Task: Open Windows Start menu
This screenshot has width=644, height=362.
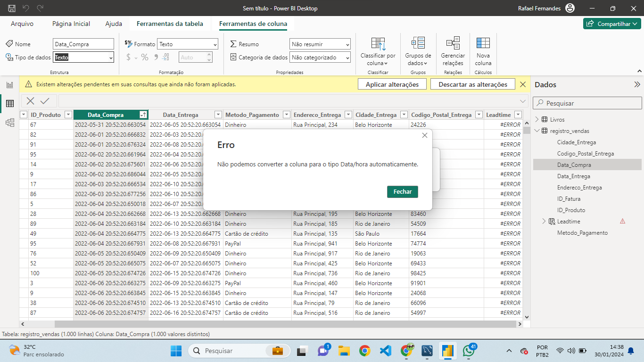Action: point(176,351)
